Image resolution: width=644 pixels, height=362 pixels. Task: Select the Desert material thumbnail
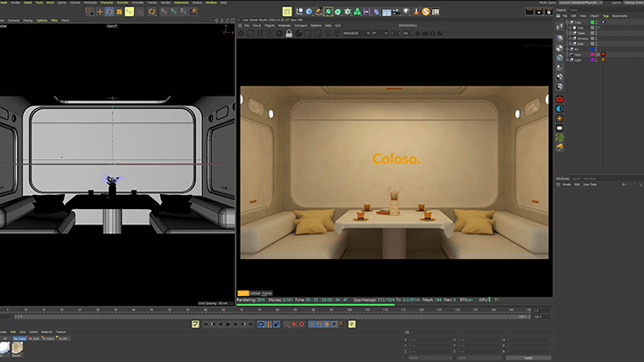pyautogui.click(x=17, y=348)
